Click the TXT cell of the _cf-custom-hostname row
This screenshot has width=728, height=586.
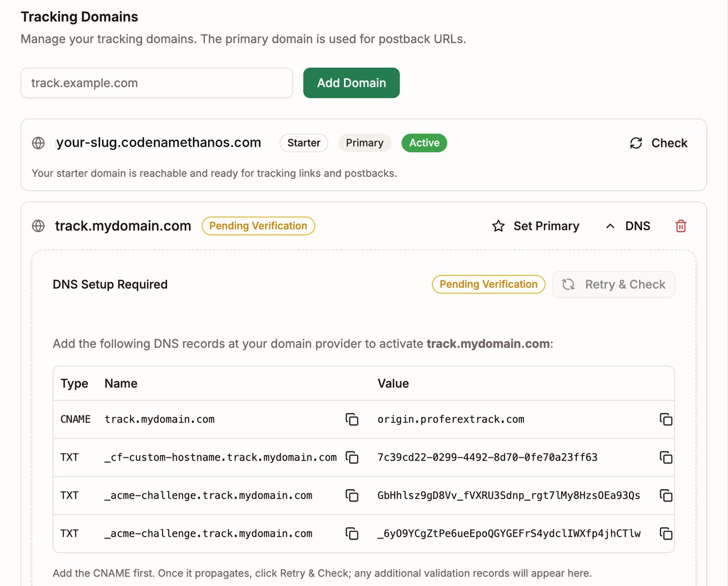pos(69,457)
